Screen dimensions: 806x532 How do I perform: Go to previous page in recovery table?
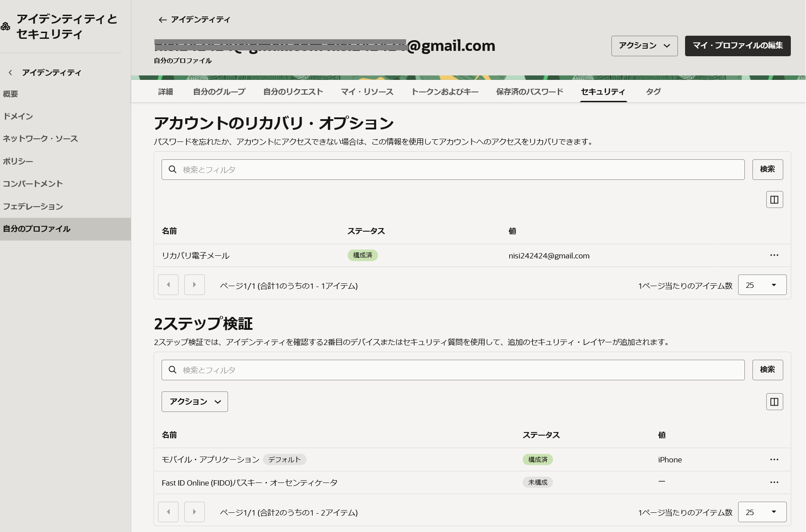point(168,285)
